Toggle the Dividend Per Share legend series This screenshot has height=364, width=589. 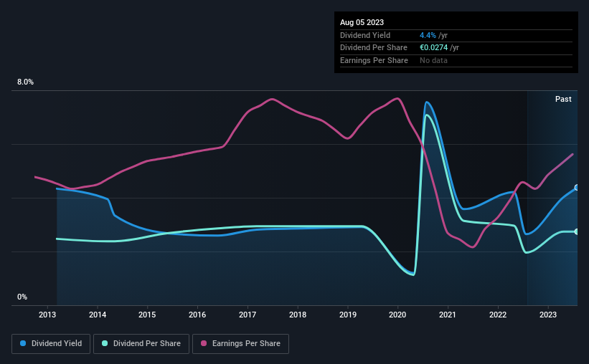[141, 344]
